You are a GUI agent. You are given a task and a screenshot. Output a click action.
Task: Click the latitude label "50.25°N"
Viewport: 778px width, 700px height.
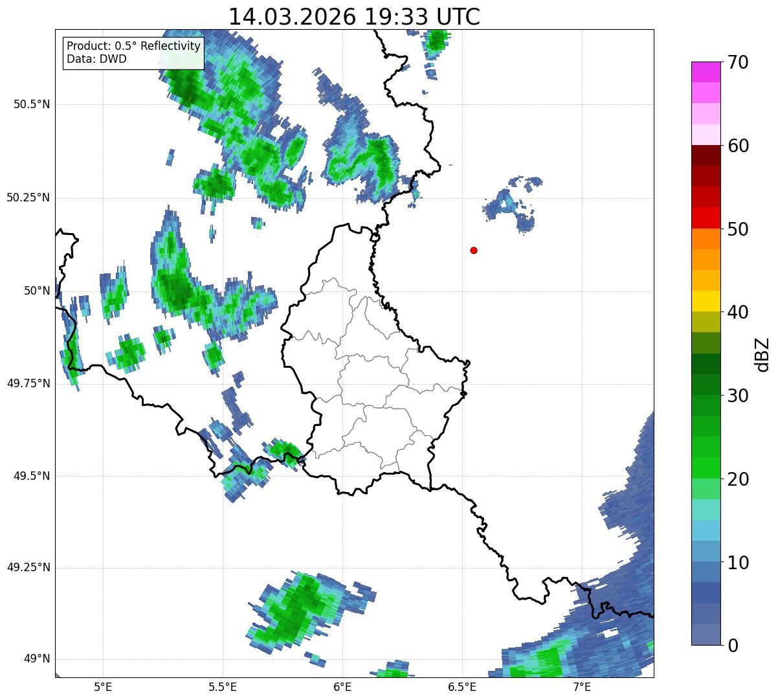pos(28,198)
